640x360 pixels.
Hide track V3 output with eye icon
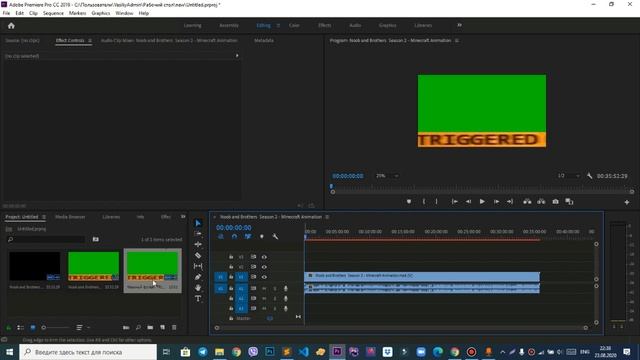(264, 257)
